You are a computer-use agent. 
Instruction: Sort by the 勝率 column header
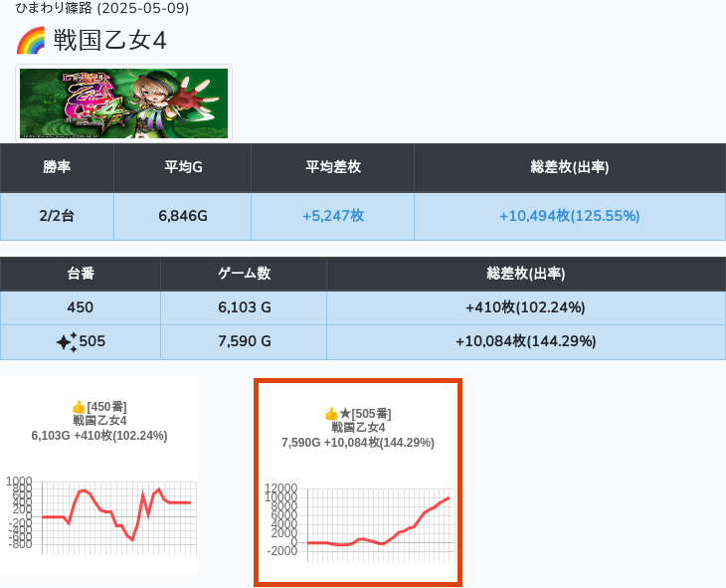pyautogui.click(x=57, y=168)
